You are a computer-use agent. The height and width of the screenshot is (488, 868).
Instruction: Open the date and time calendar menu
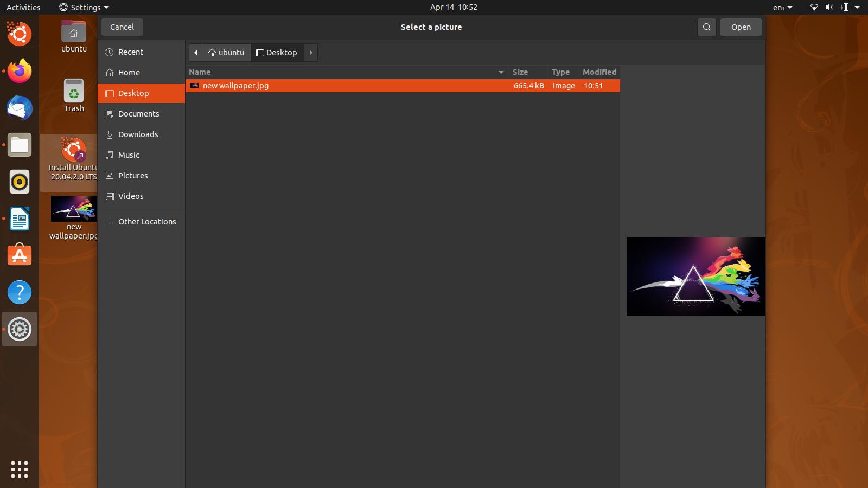(x=454, y=7)
